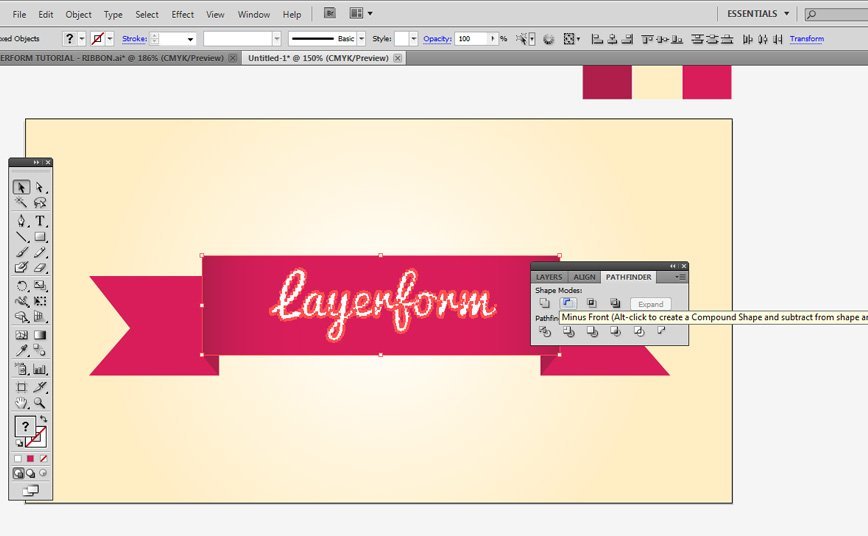This screenshot has height=536, width=868.
Task: Close the Untitled-1 document tab
Action: coord(397,58)
